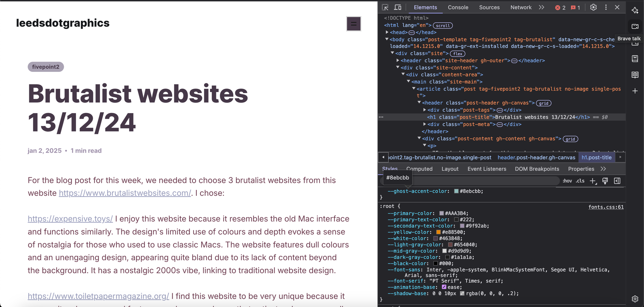
Task: Toggle the device toolbar emulation icon
Action: coord(398,7)
